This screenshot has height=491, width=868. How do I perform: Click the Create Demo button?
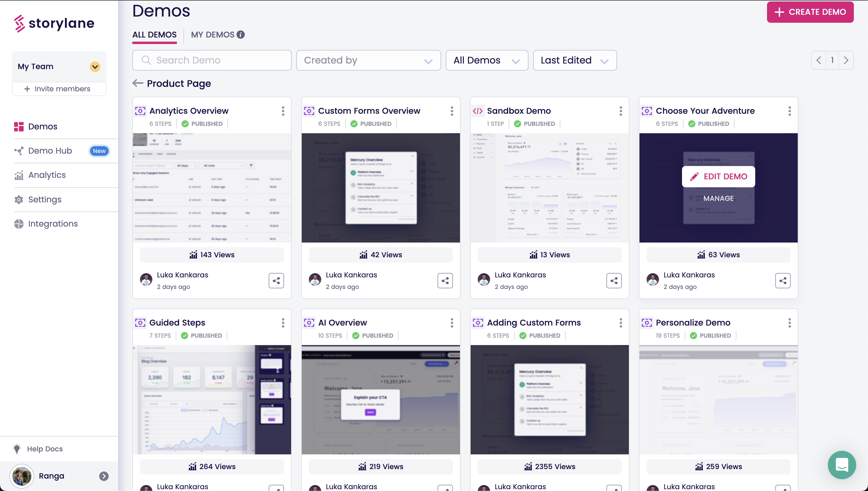pyautogui.click(x=810, y=12)
